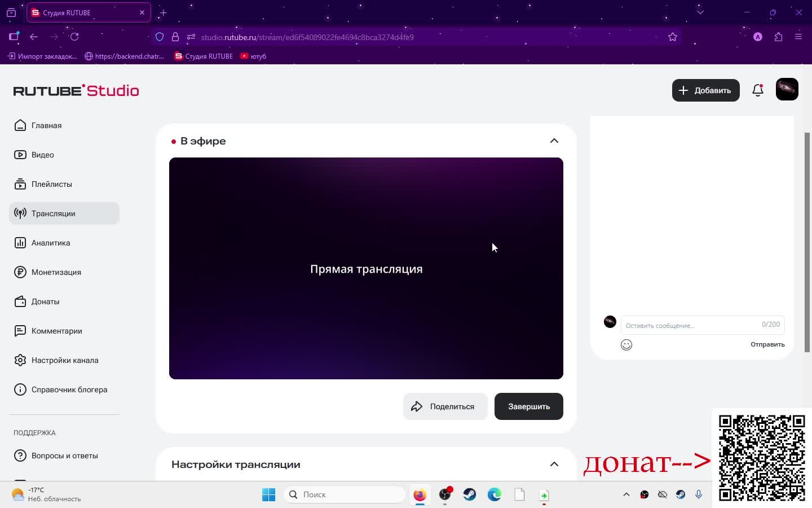Open Steam from the taskbar

click(x=470, y=494)
